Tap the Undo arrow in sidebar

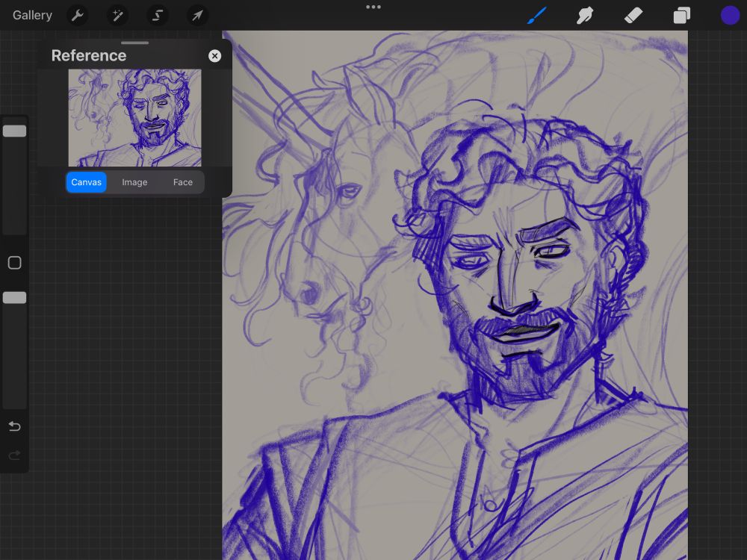tap(14, 426)
